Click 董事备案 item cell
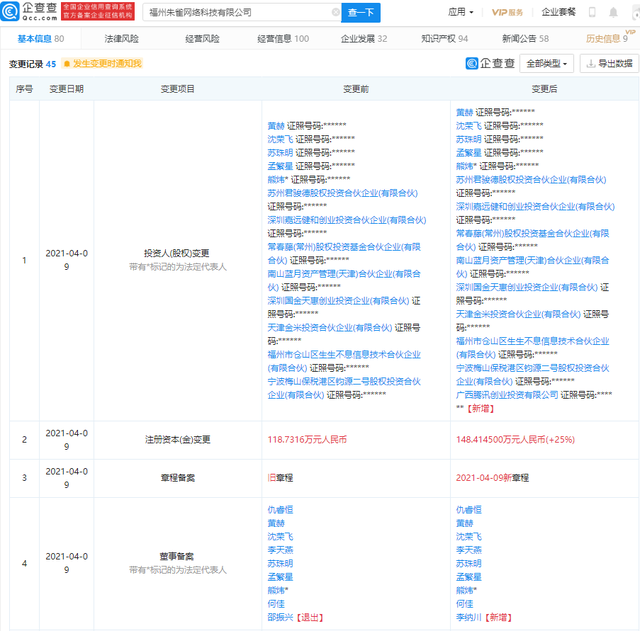640x631 pixels. 177,556
